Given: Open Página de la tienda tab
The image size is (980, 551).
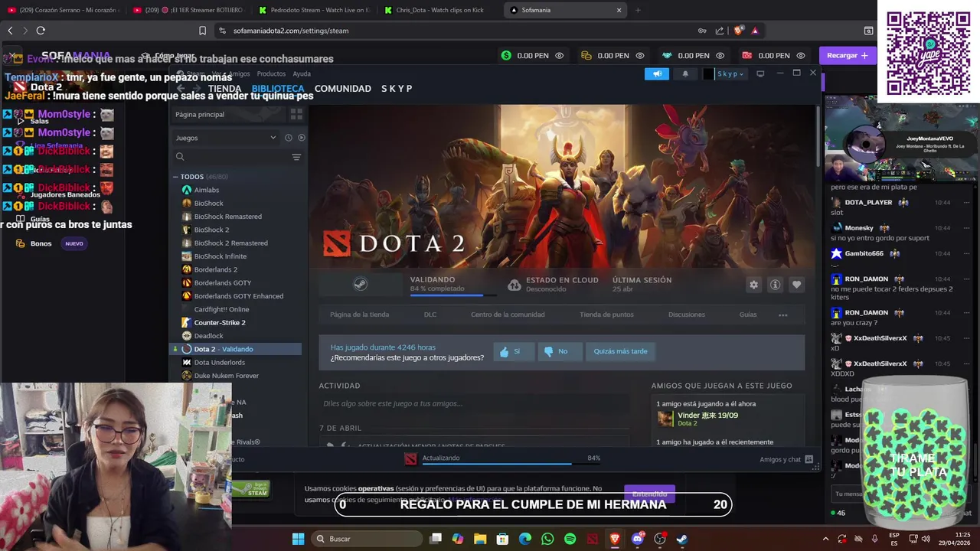Looking at the screenshot, I should [359, 315].
